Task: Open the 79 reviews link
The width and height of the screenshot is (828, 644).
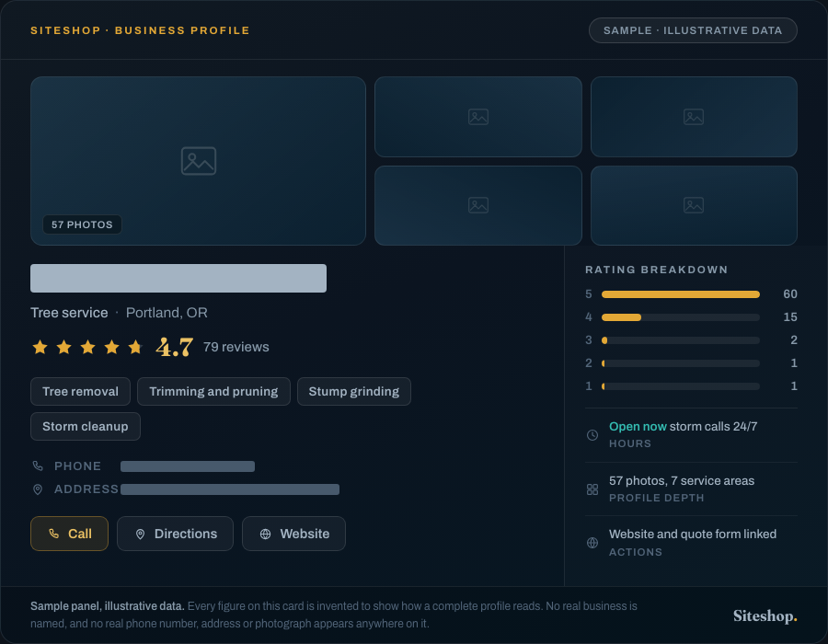Action: pyautogui.click(x=236, y=347)
